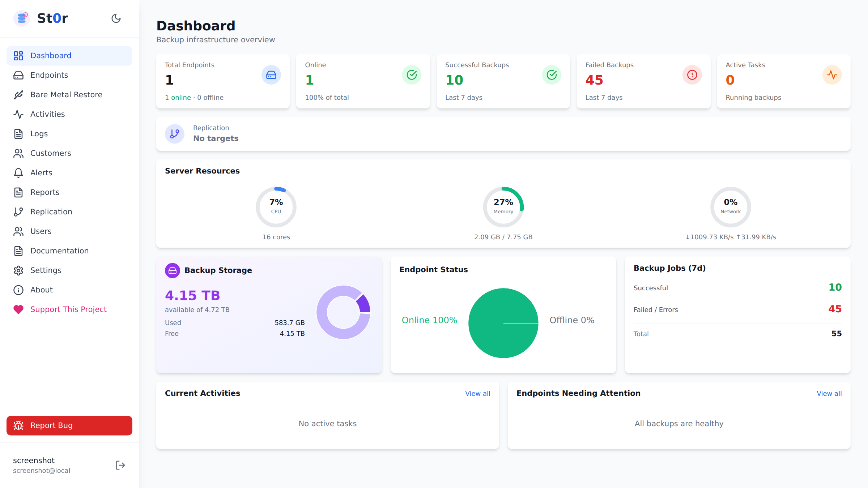Screen dimensions: 868x488
Task: Click the Backup Storage drive icon
Action: coord(173,270)
